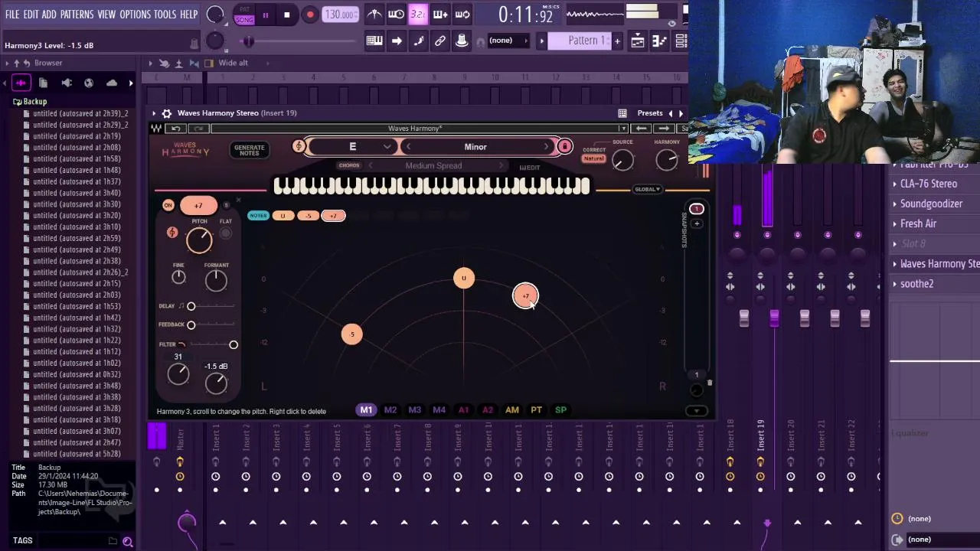Click Generate Notes button
The image size is (980, 551).
[x=249, y=150]
